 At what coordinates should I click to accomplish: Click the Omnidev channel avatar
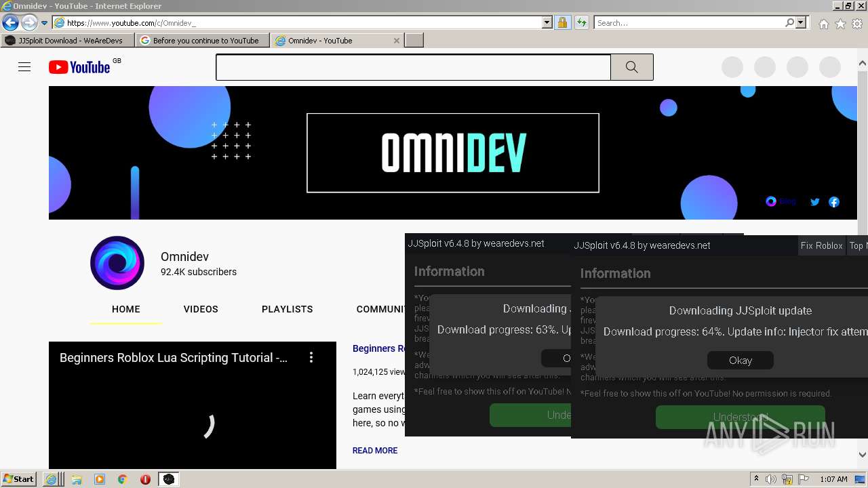point(117,263)
